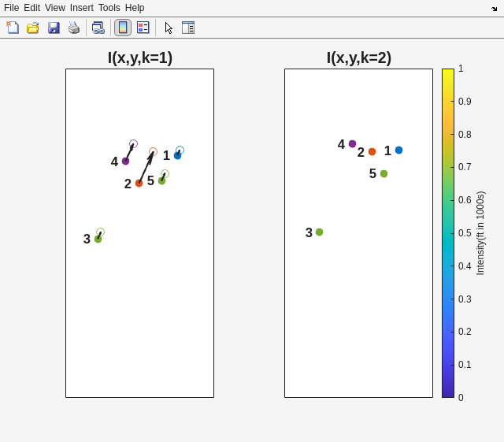The height and width of the screenshot is (442, 504).
Task: Expand the Insert menu
Action: [x=81, y=8]
